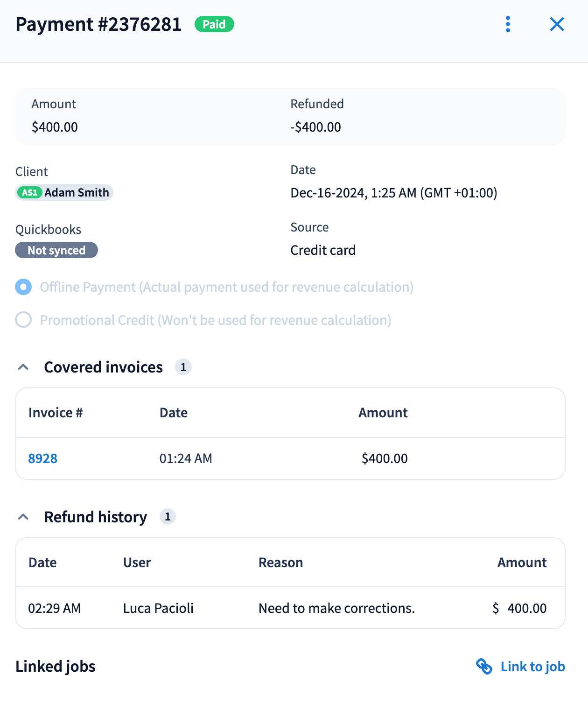
Task: Click the Invoice # column header
Action: (56, 413)
